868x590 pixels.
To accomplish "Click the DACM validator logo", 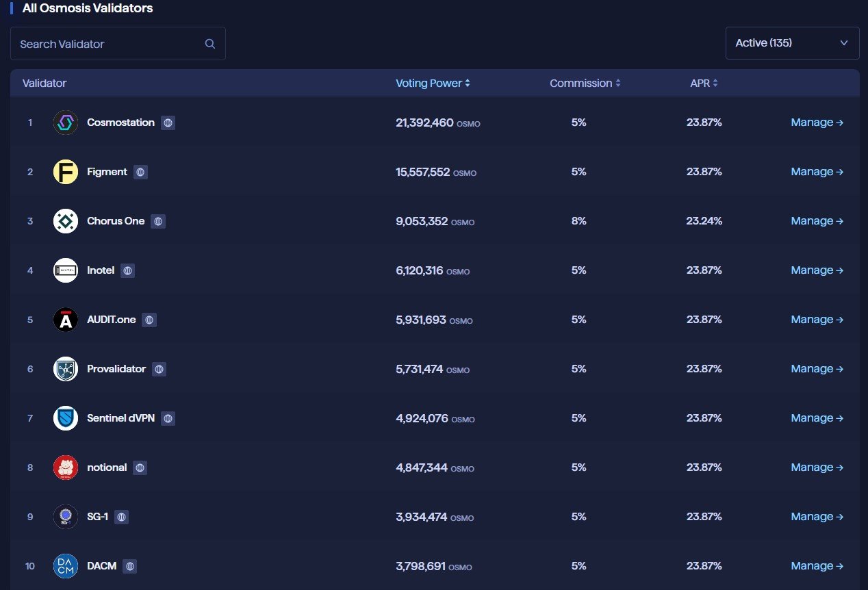I will click(x=66, y=566).
